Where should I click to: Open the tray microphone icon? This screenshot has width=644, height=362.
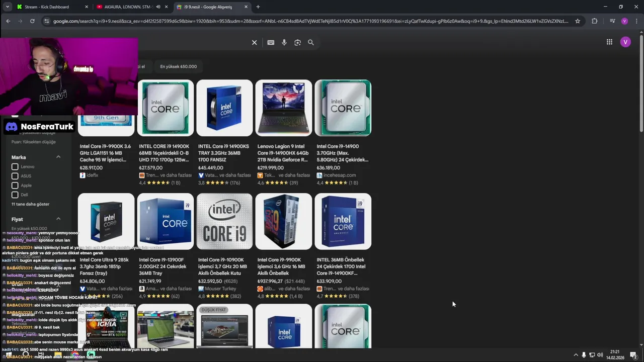coord(584,355)
